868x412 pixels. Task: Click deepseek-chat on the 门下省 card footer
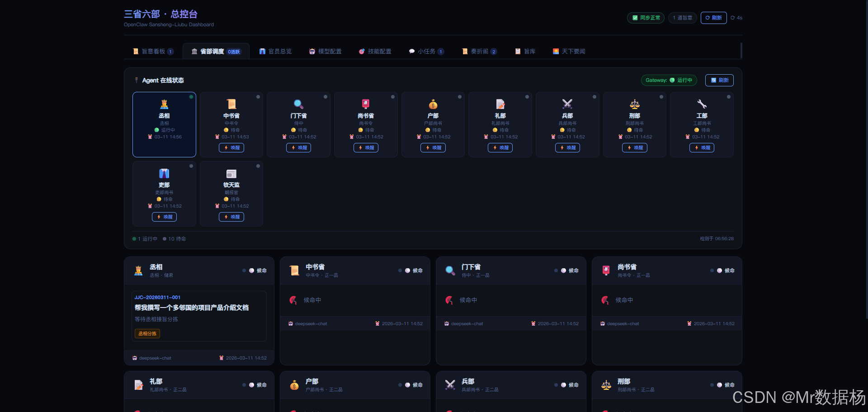(464, 323)
